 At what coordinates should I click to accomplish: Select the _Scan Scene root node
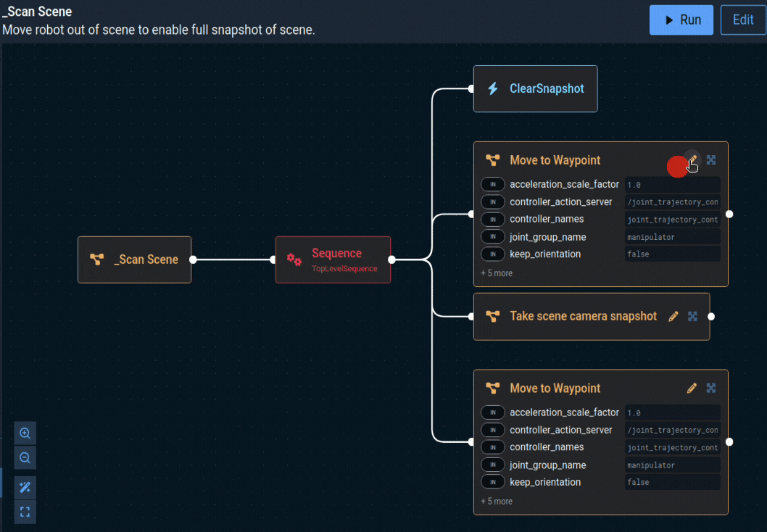(135, 259)
